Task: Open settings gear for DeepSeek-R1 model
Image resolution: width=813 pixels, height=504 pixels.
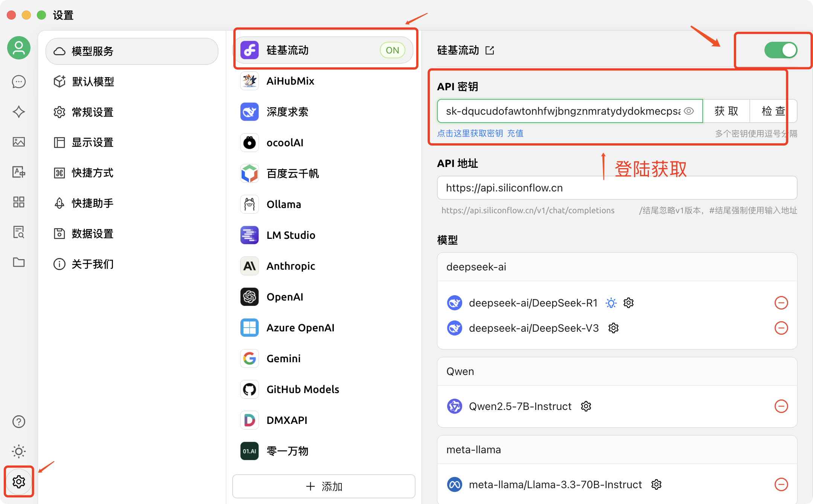Action: click(629, 303)
